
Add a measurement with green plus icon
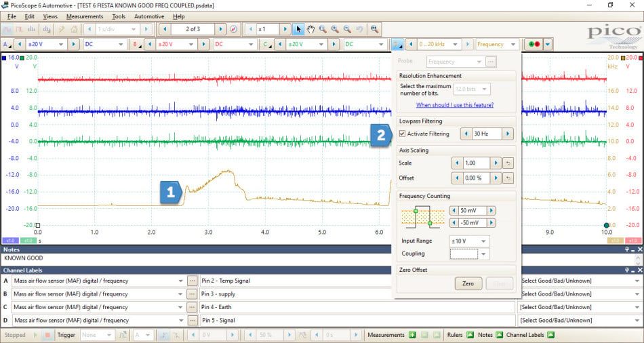(412, 335)
